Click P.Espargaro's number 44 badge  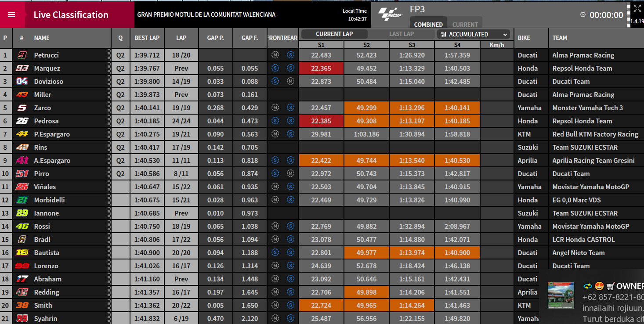tap(22, 134)
